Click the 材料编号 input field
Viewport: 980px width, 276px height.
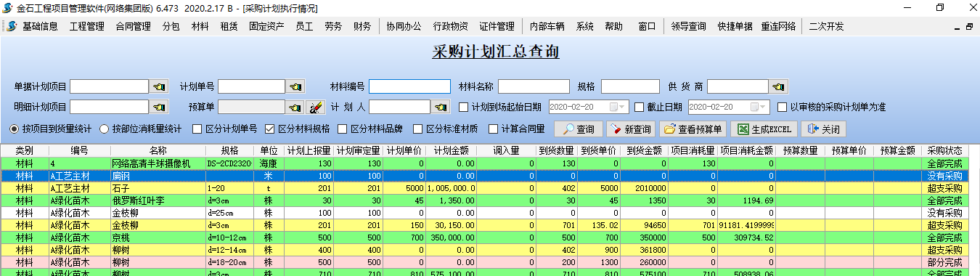[409, 87]
